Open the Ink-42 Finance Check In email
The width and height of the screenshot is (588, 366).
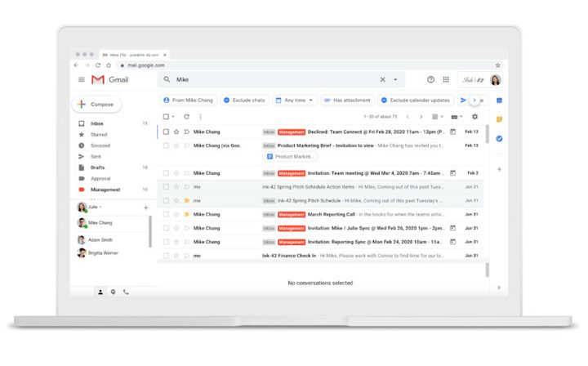tap(321, 256)
